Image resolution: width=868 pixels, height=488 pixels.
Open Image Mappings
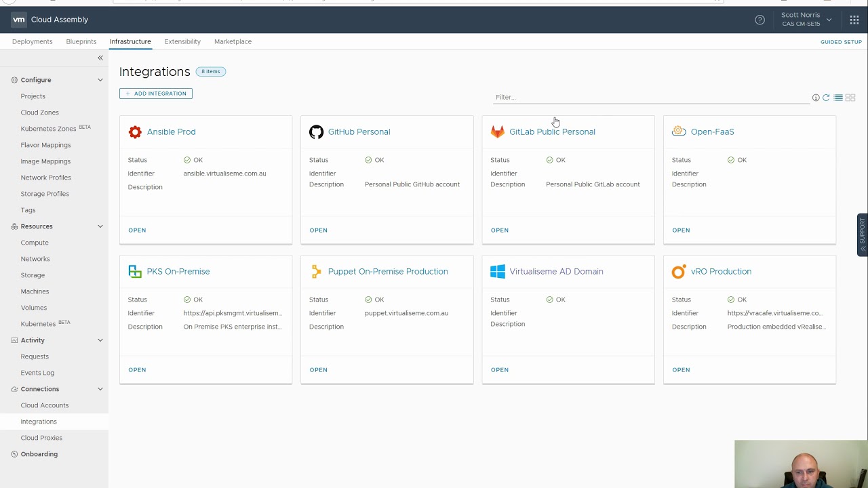(x=45, y=161)
